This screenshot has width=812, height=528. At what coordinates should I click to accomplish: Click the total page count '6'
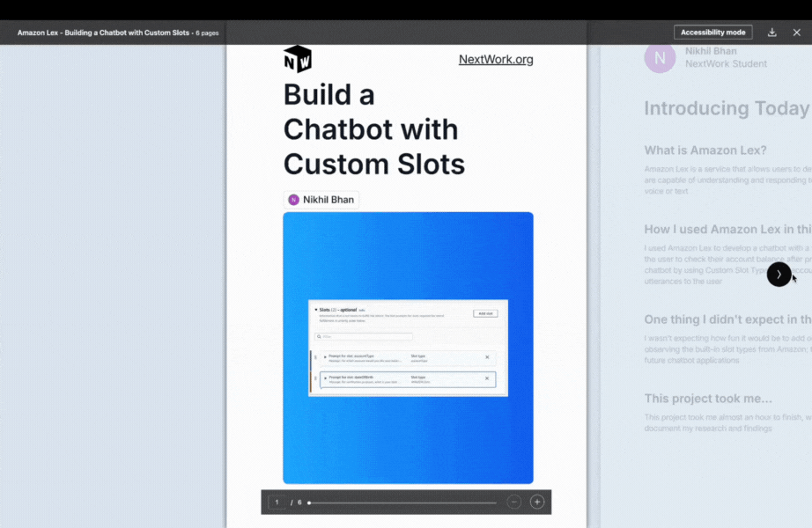[x=299, y=502]
